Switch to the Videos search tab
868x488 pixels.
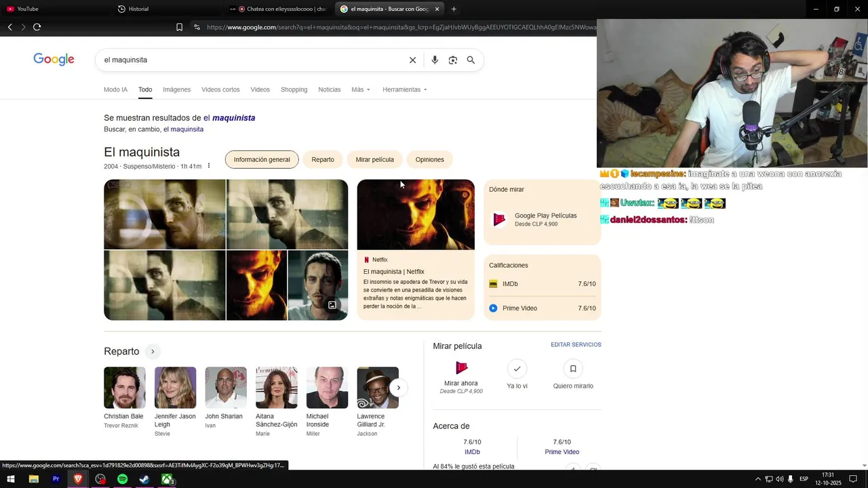pyautogui.click(x=260, y=89)
